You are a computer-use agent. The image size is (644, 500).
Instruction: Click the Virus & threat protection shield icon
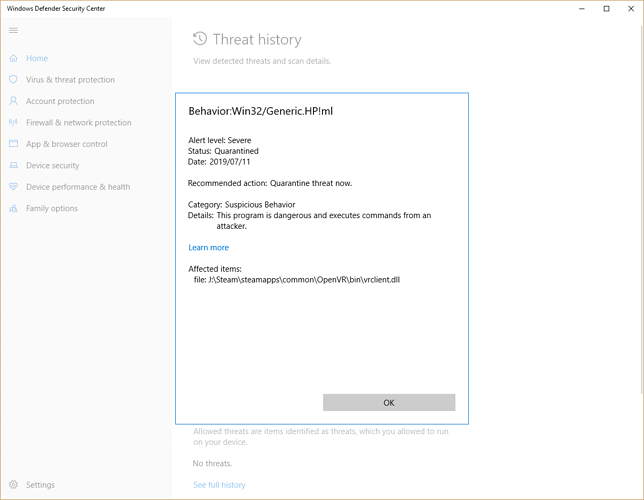[x=14, y=80]
